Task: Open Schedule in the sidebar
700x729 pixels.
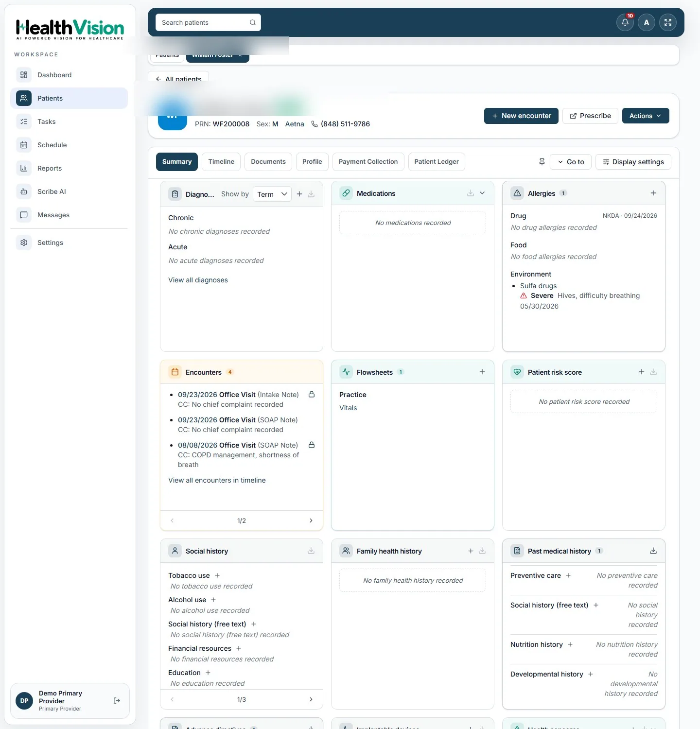Action: pyautogui.click(x=69, y=145)
